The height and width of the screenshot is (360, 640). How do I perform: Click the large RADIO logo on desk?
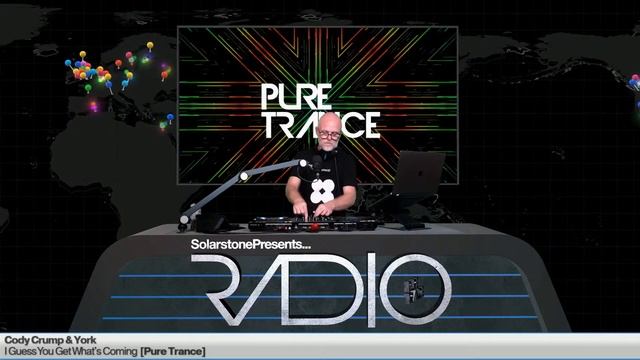tap(321, 289)
